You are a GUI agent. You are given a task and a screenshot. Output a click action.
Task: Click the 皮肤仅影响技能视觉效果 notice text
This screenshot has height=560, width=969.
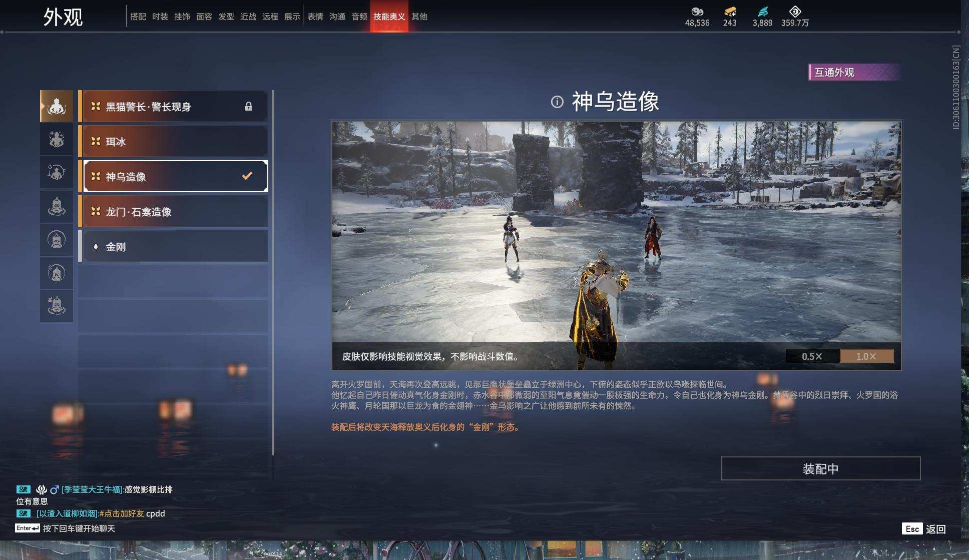432,356
